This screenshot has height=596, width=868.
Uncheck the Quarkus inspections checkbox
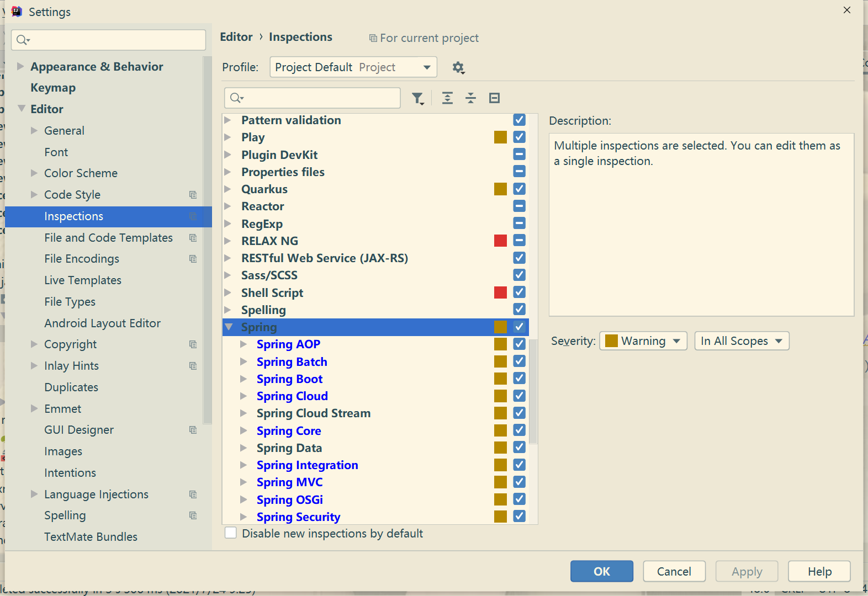[519, 189]
